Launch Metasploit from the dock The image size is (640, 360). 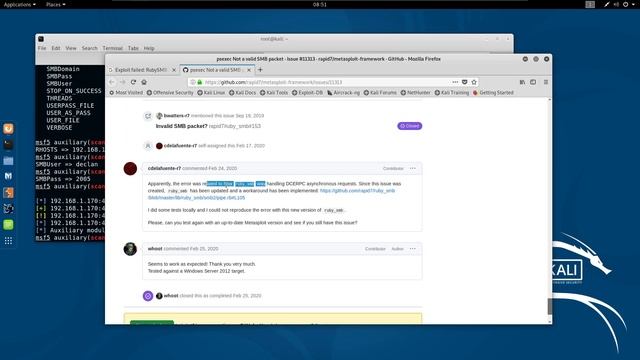click(x=8, y=176)
